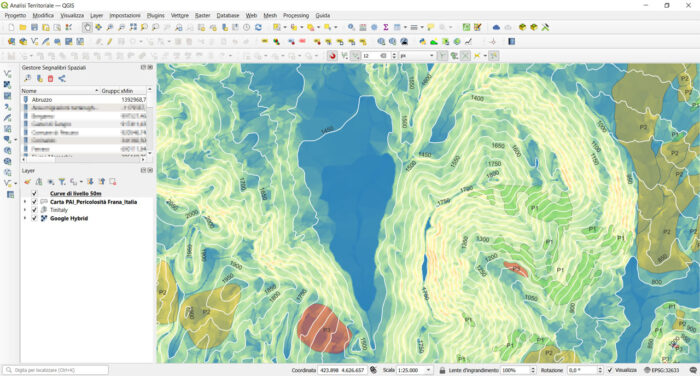Expand the Carta PAI_Pericolosità Frana_Italia layer tree

click(25, 202)
